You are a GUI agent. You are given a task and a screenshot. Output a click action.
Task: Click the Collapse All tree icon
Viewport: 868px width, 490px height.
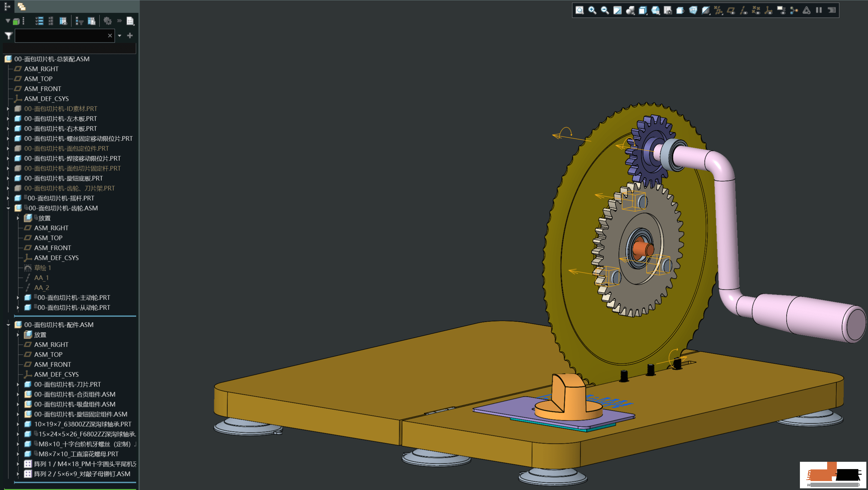[51, 21]
